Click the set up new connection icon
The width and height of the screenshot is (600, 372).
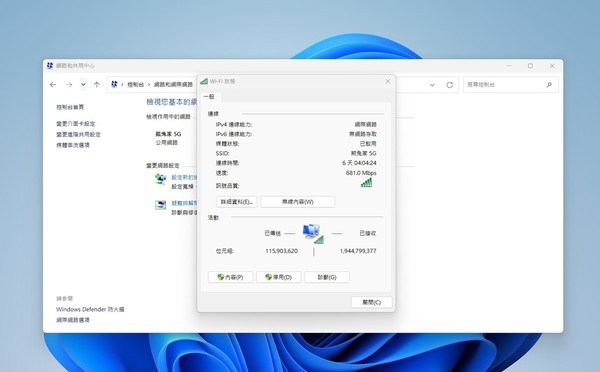(160, 179)
